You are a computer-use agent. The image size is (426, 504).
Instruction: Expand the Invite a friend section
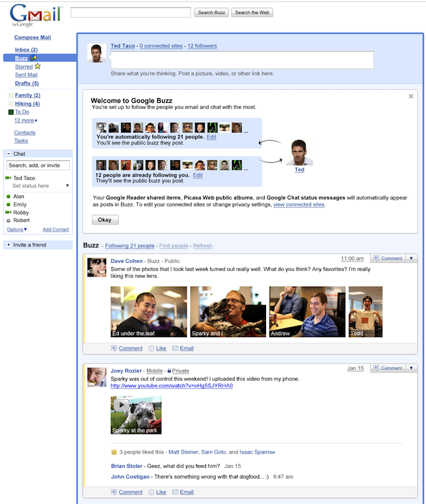click(8, 245)
